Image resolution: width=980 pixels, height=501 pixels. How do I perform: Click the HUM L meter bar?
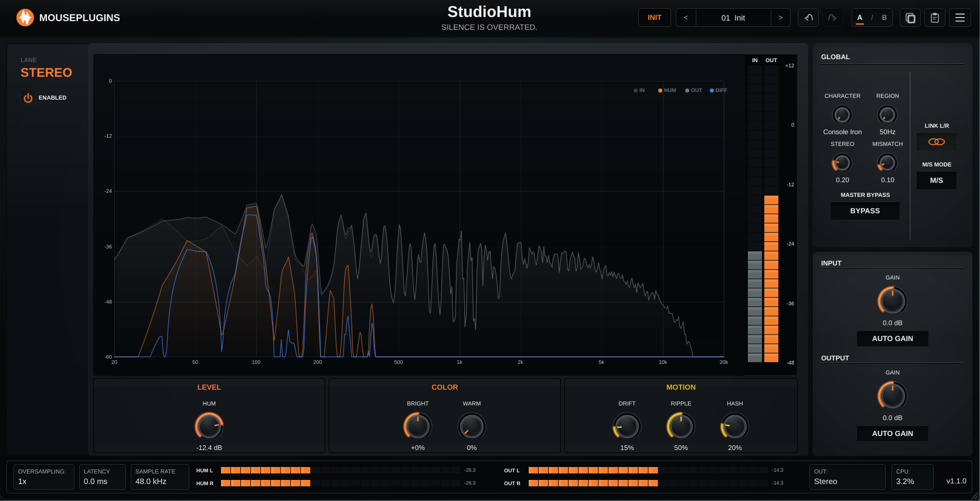tap(340, 471)
